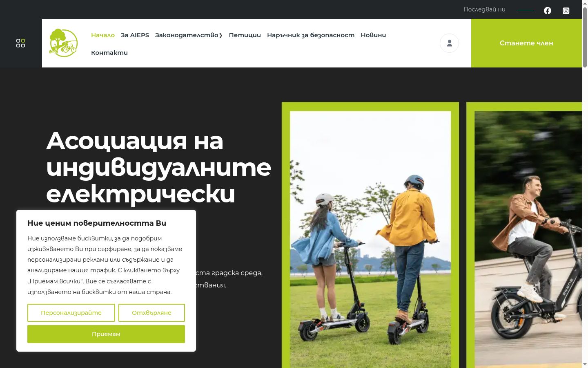Click Персонализирайте cookie button

point(71,313)
